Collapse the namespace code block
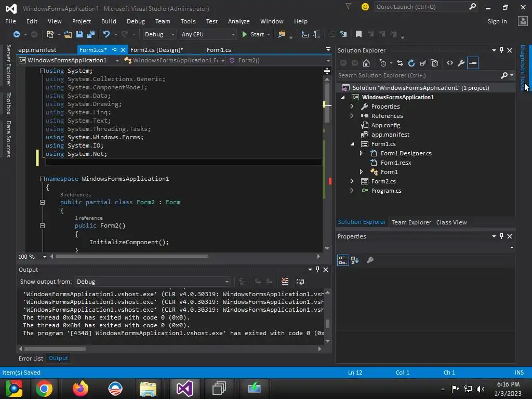The image size is (532, 399). (42, 179)
